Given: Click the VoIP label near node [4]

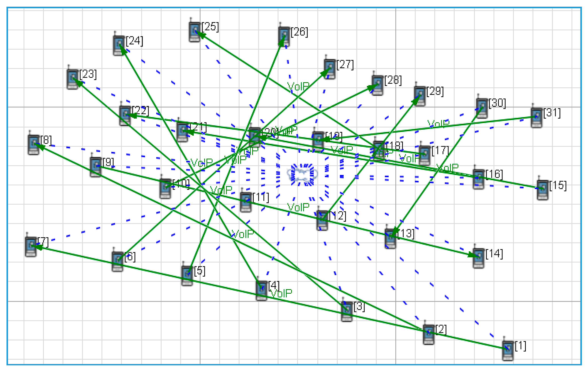Looking at the screenshot, I should 281,294.
